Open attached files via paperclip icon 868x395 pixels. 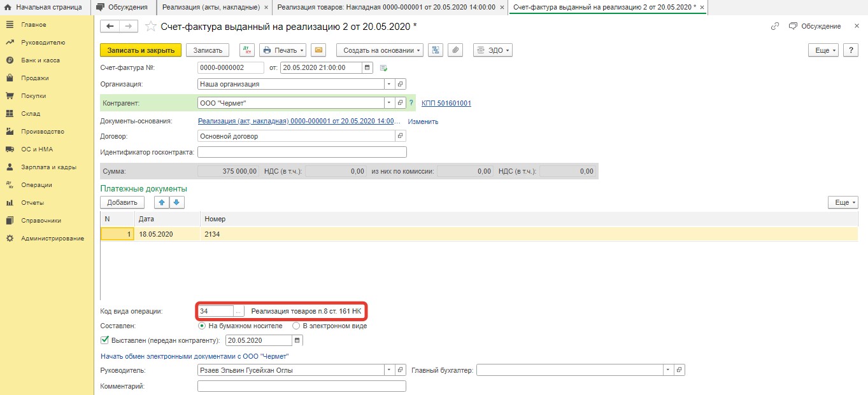coord(455,50)
